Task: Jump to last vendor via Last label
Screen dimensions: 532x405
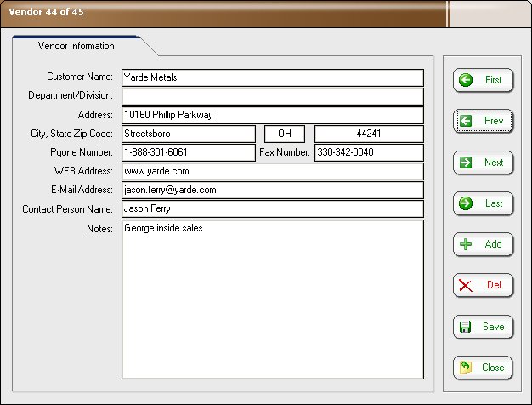Action: [494, 203]
